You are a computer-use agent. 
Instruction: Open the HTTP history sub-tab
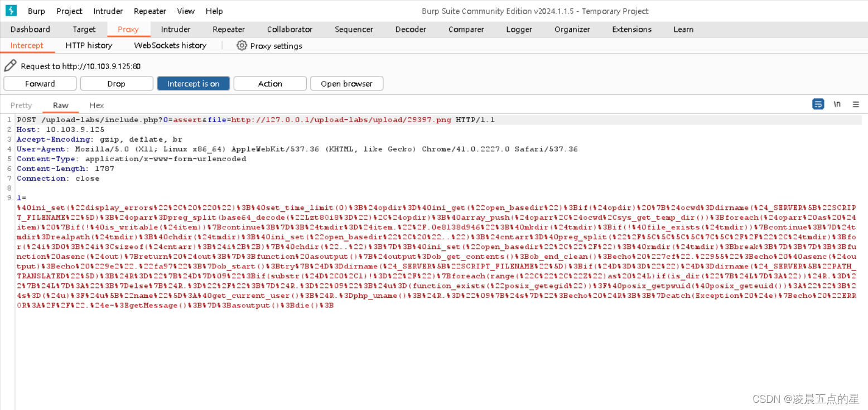tap(89, 46)
